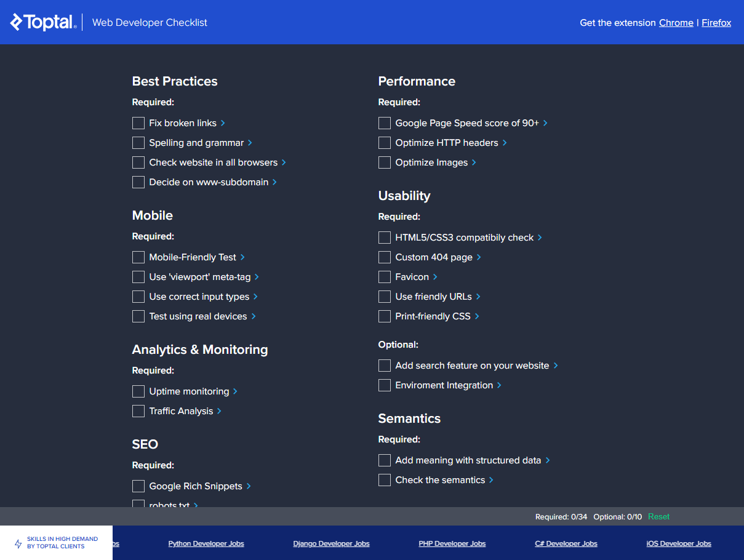Enable the Custom 404 page checkbox
The width and height of the screenshot is (744, 560).
pyautogui.click(x=385, y=257)
